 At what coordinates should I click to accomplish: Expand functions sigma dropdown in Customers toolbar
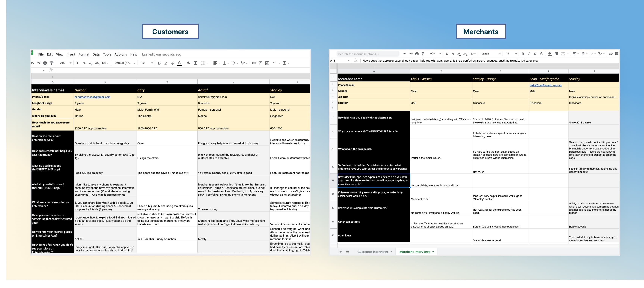point(289,63)
